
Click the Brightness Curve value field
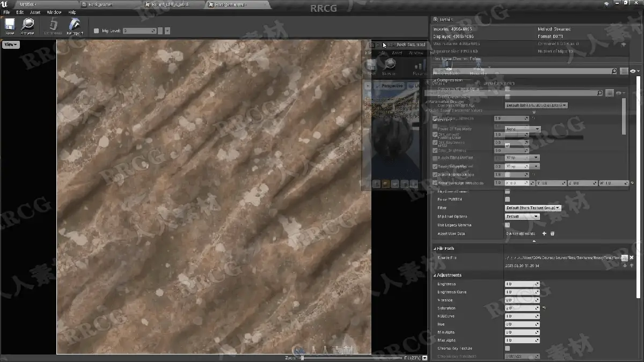tap(522, 292)
